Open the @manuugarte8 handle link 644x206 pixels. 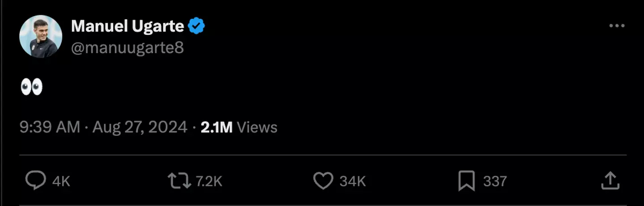point(127,47)
